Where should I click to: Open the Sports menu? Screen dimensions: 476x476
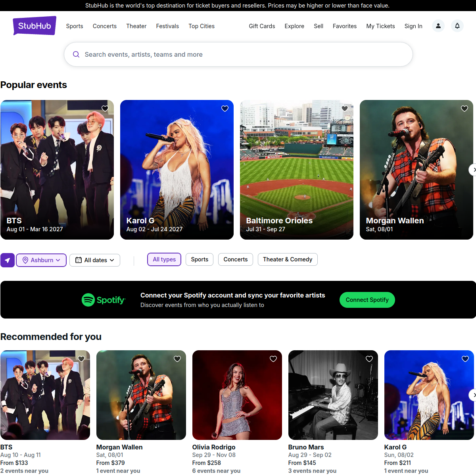coord(75,26)
